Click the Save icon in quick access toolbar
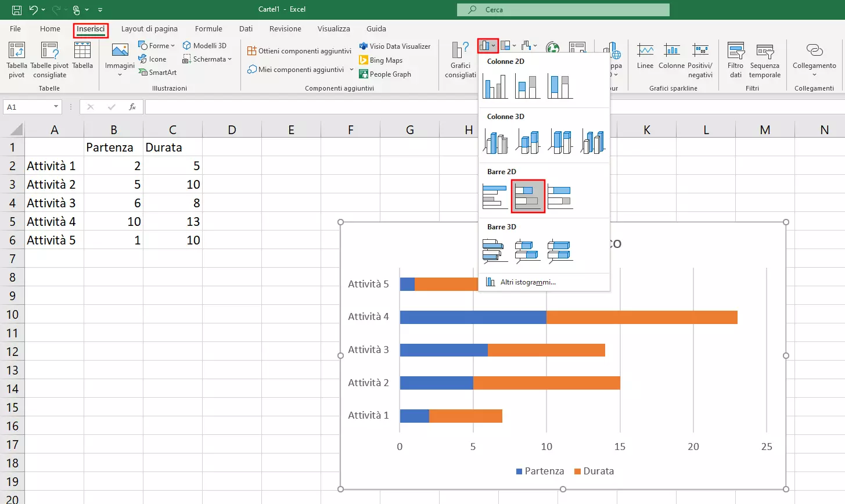 click(17, 9)
